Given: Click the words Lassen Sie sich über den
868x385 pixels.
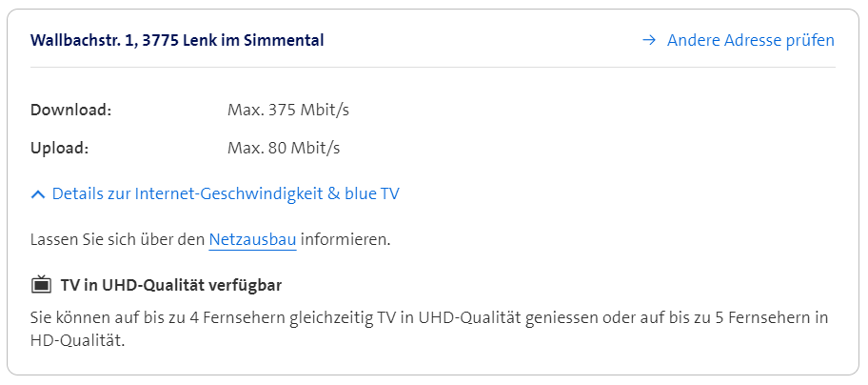Looking at the screenshot, I should [x=117, y=240].
